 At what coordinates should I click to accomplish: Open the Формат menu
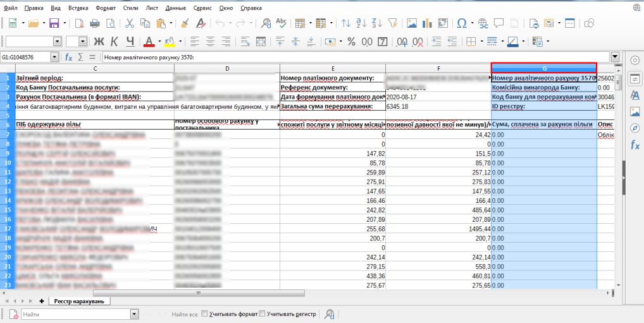coord(106,8)
